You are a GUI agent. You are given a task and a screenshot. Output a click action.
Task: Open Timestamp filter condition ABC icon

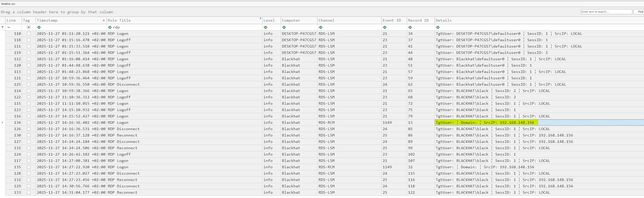pos(39,27)
